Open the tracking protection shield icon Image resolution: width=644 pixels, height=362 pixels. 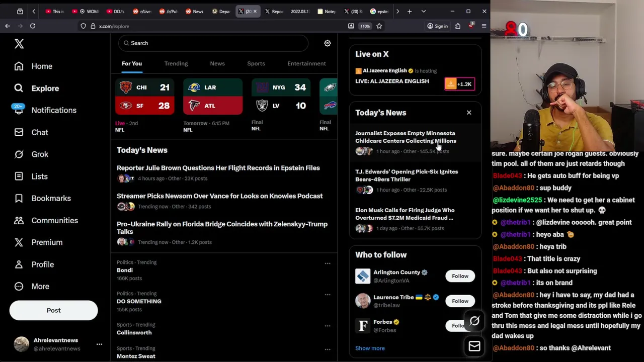[x=84, y=26]
